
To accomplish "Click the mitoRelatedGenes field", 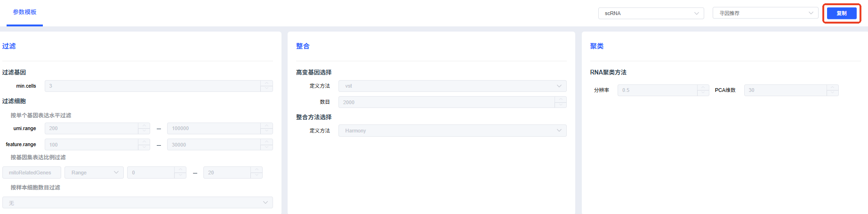I will (x=32, y=173).
